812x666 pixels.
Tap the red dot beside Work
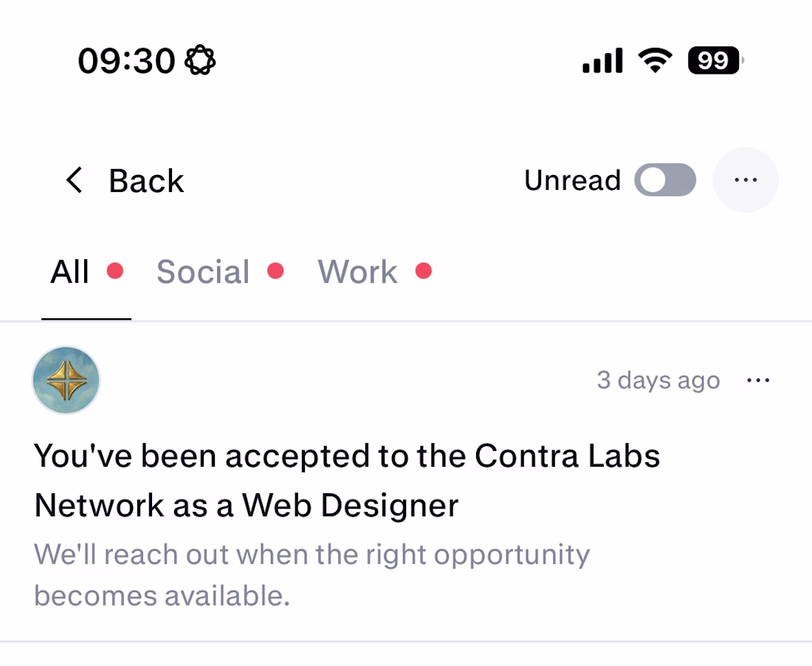424,271
